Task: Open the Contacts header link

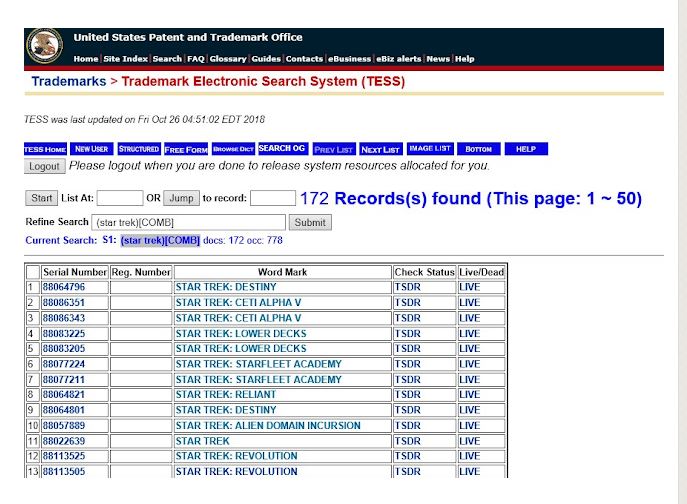Action: (304, 59)
